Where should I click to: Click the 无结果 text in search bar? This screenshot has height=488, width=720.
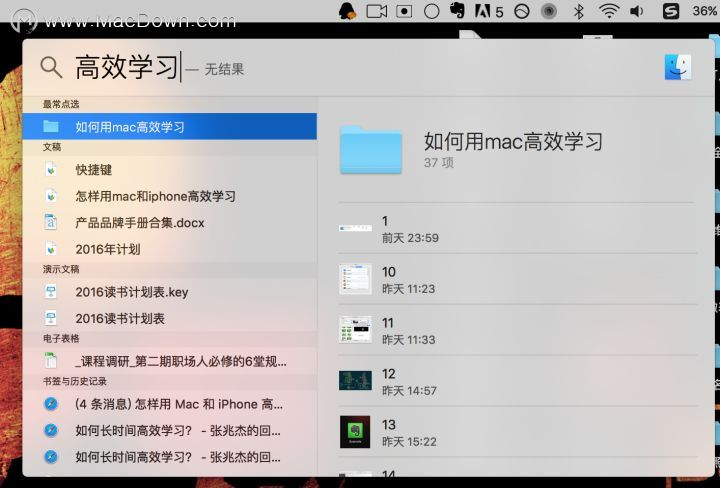pos(224,69)
